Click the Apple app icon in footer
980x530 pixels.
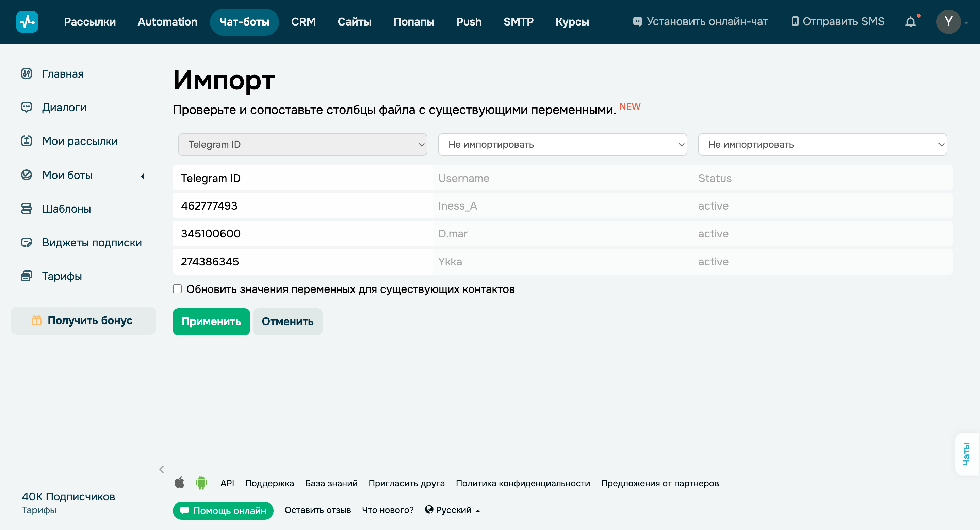pos(180,483)
